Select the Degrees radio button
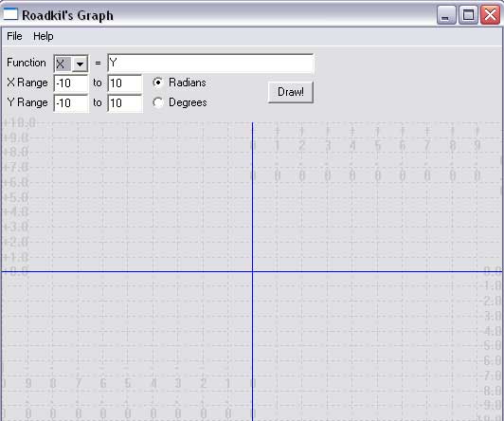504x421 pixels. [158, 102]
